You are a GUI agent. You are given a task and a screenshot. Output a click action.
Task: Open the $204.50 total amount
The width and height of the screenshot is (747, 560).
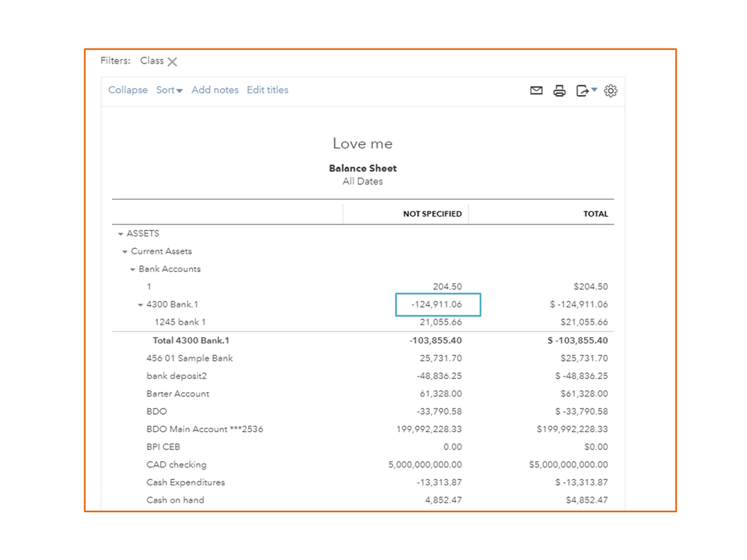pyautogui.click(x=591, y=286)
